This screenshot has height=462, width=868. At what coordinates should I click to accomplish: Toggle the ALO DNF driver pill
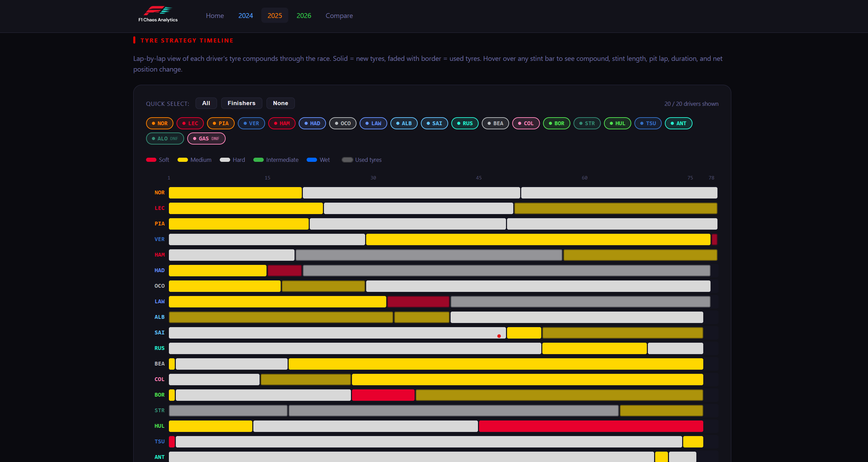pyautogui.click(x=165, y=138)
